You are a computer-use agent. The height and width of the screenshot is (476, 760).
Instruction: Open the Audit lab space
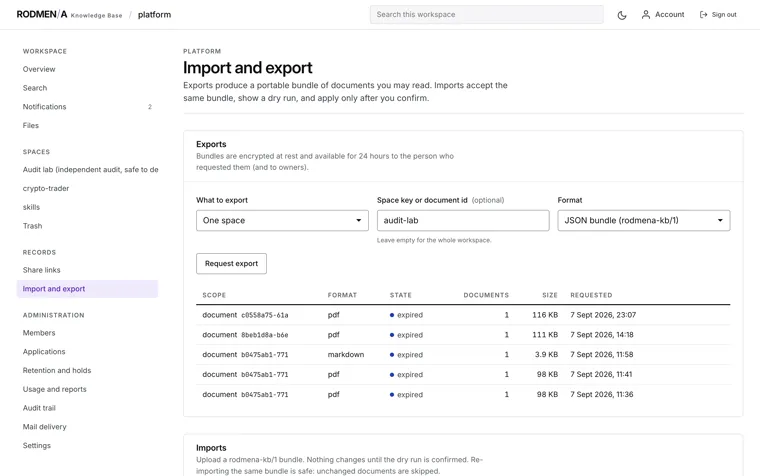90,170
